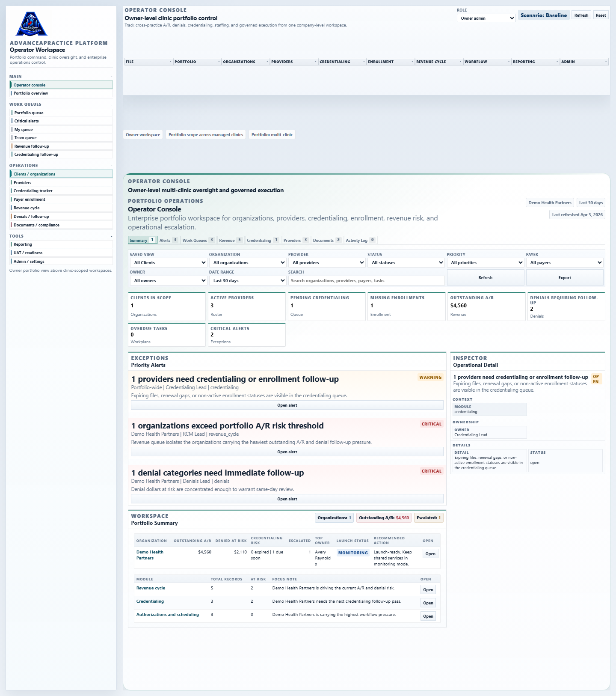Expand the Organization filter dropdown
Viewport: 616px width, 696px height.
(248, 263)
